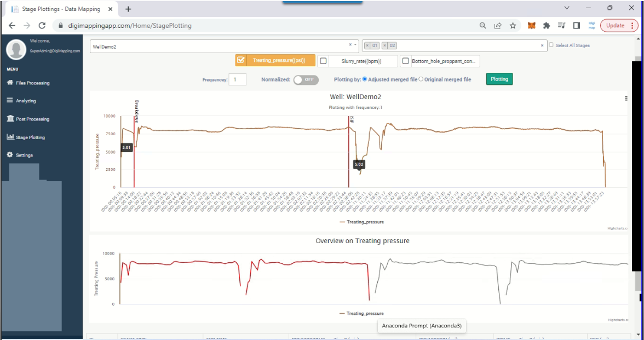Check the Slurry_rate((bpm)) checkbox
Screen dimensions: 644x340
click(323, 61)
